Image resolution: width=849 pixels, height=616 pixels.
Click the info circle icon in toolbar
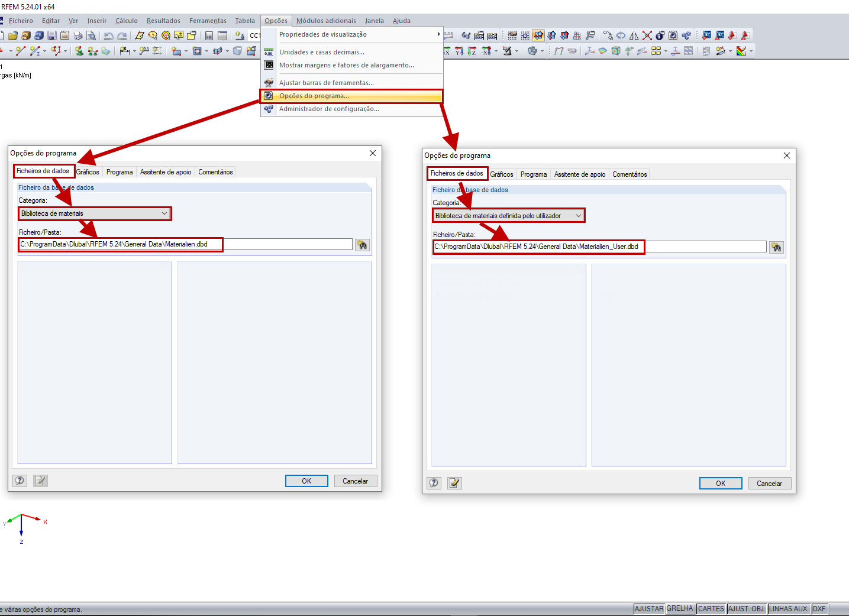pyautogui.click(x=660, y=35)
